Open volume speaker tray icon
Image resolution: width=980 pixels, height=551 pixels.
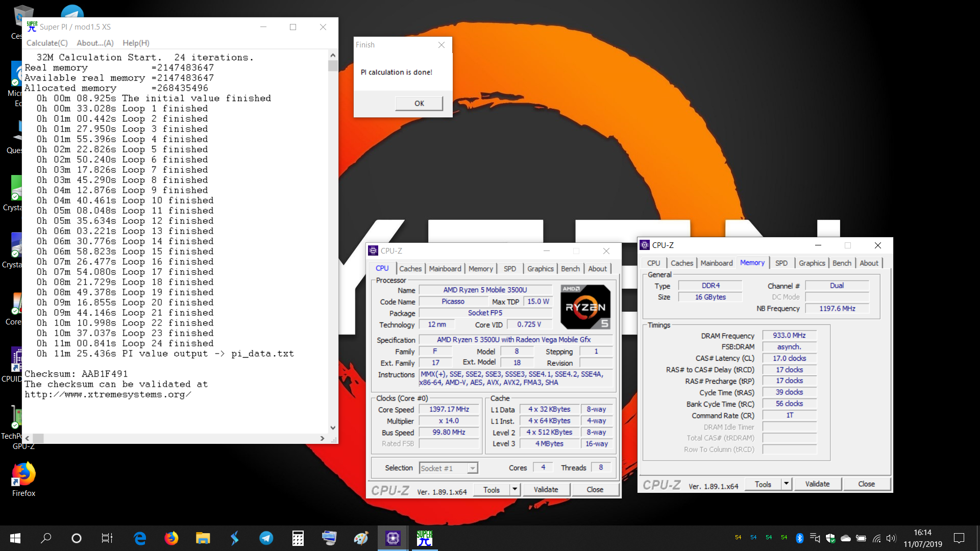click(891, 538)
